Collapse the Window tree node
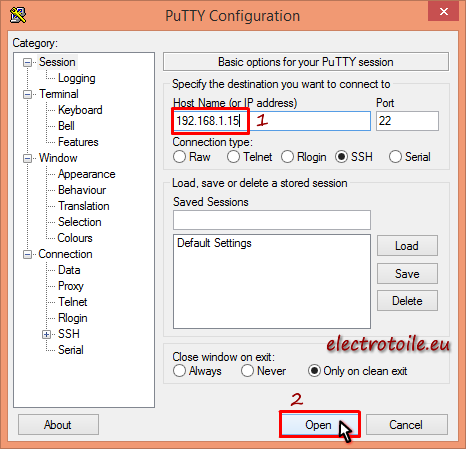466x449 pixels. click(x=27, y=158)
